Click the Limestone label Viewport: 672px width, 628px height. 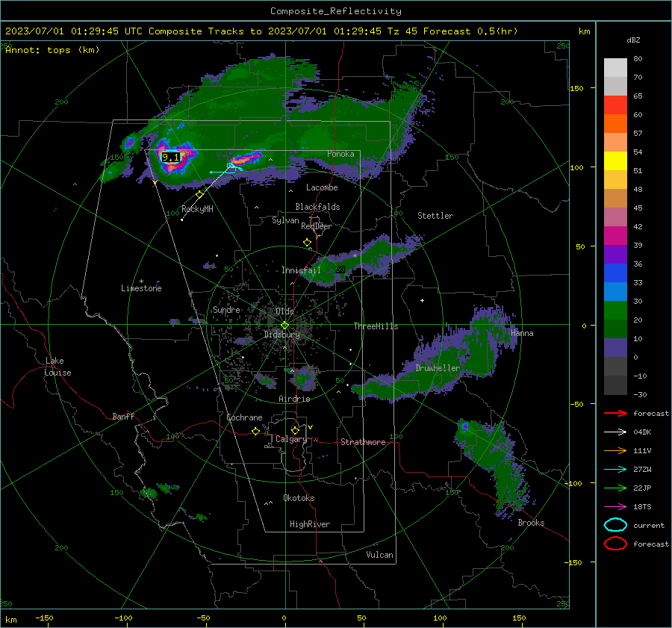(141, 288)
